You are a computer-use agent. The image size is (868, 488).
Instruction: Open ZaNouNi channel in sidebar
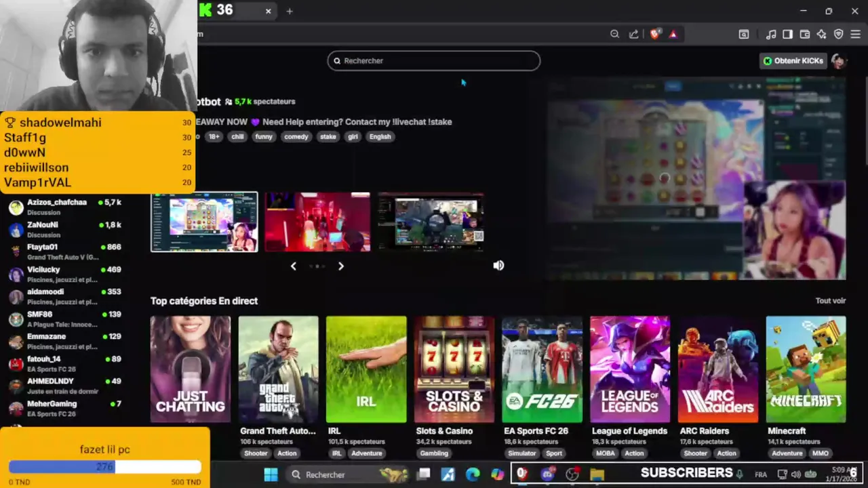tap(64, 229)
